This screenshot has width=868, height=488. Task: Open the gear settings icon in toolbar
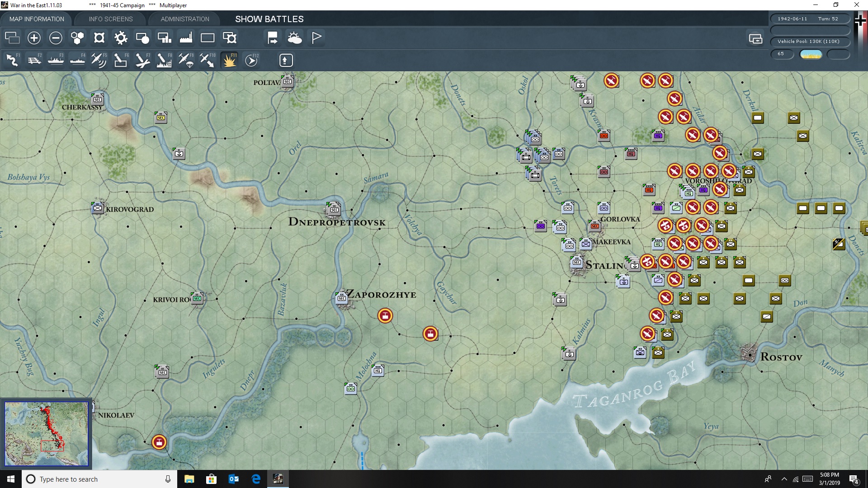(121, 38)
